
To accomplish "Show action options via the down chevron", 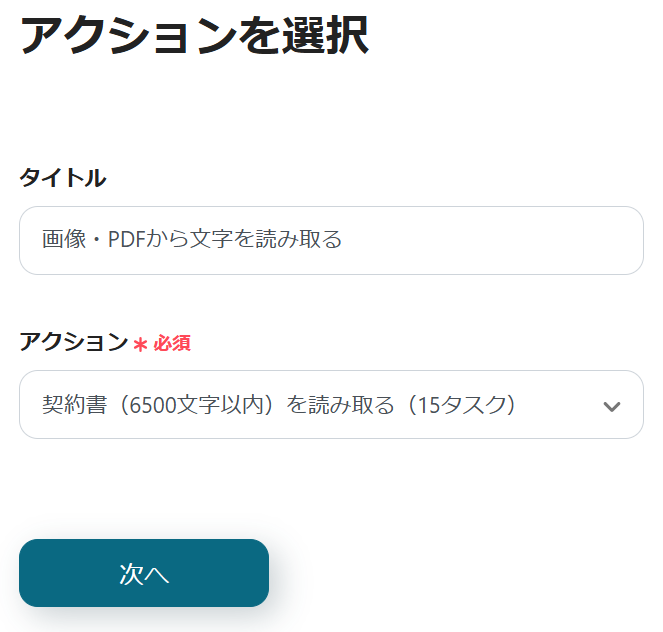I will point(612,406).
